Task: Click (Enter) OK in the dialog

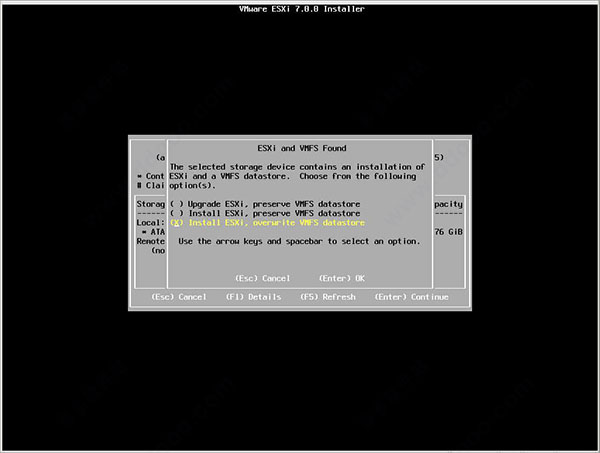Action: tap(342, 278)
